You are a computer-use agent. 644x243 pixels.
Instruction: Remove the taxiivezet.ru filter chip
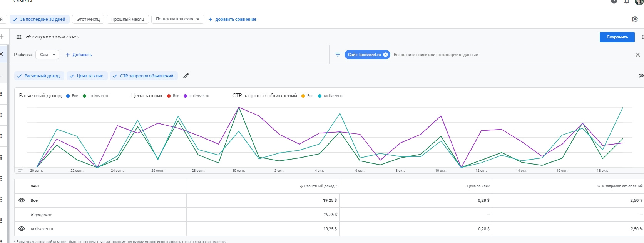(385, 55)
